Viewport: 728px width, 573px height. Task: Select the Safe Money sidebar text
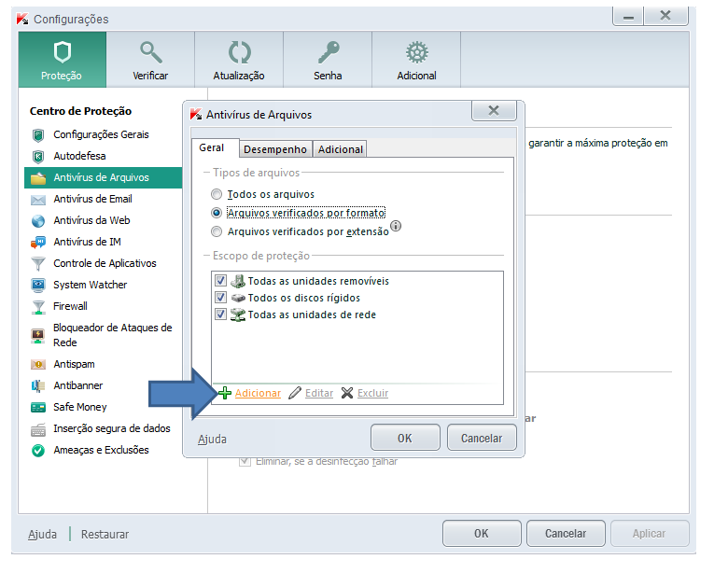80,407
